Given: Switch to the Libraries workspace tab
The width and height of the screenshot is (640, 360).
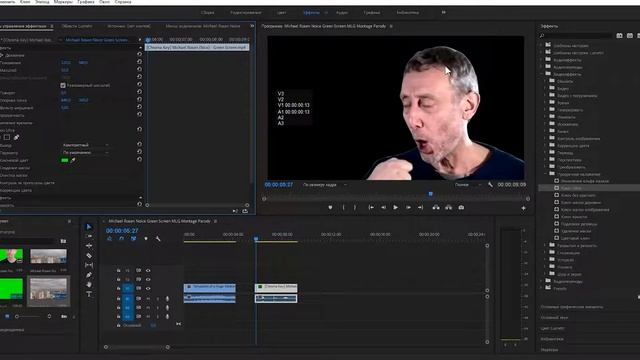Looking at the screenshot, I should coord(408,13).
